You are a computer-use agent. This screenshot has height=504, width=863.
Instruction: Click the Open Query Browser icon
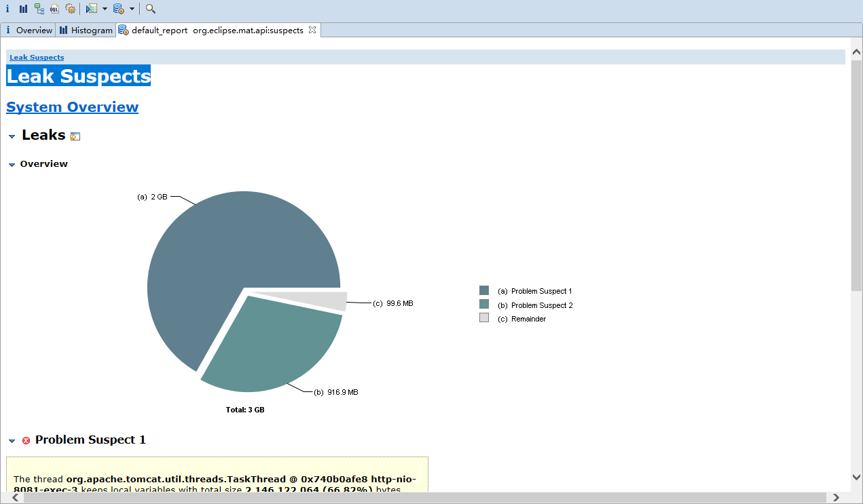[119, 9]
